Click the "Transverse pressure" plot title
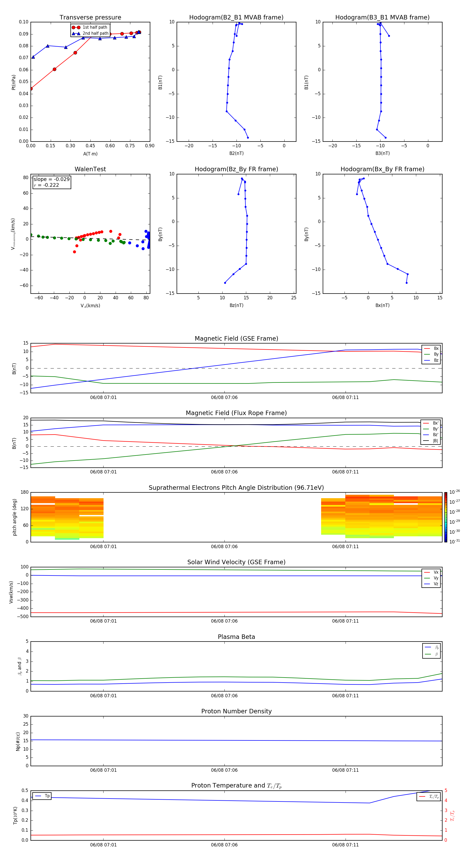 pyautogui.click(x=90, y=18)
